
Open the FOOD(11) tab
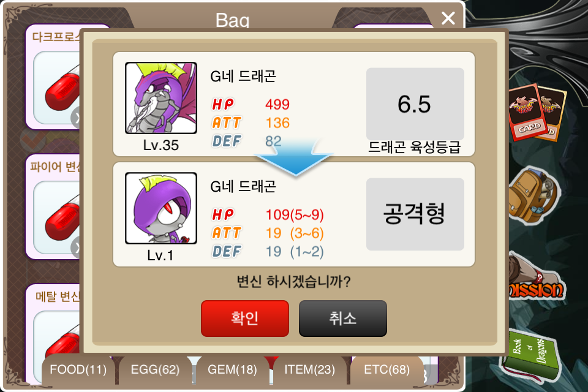(x=78, y=369)
